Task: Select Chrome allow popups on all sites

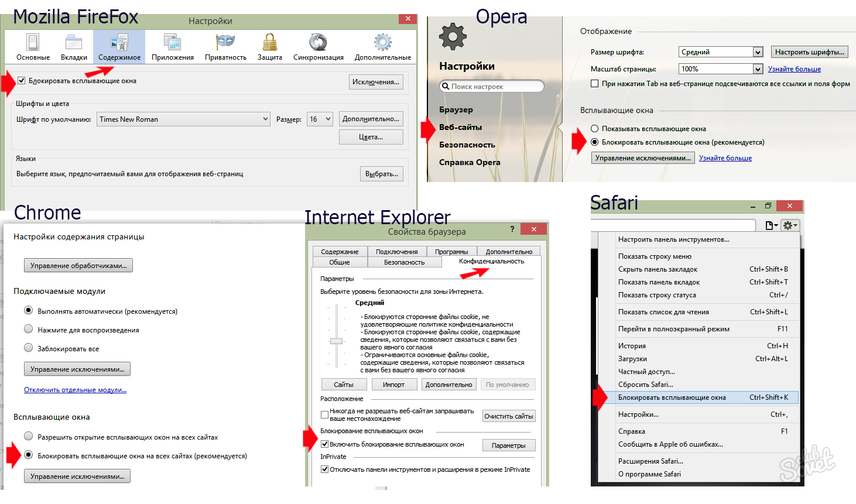Action: point(28,436)
